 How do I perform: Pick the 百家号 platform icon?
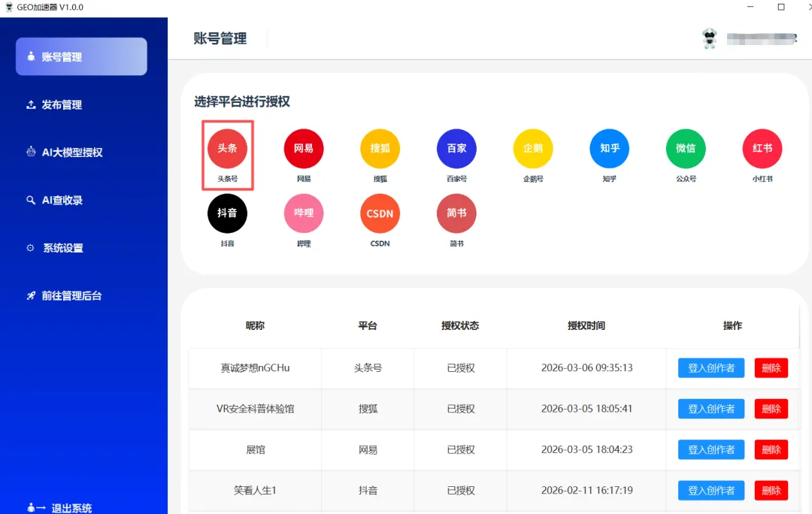pos(456,149)
